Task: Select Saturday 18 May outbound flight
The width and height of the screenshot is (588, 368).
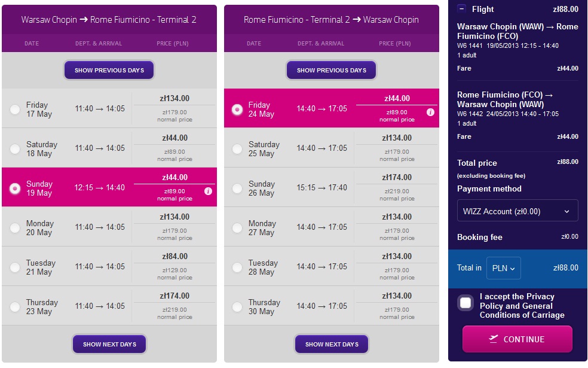Action: click(15, 149)
